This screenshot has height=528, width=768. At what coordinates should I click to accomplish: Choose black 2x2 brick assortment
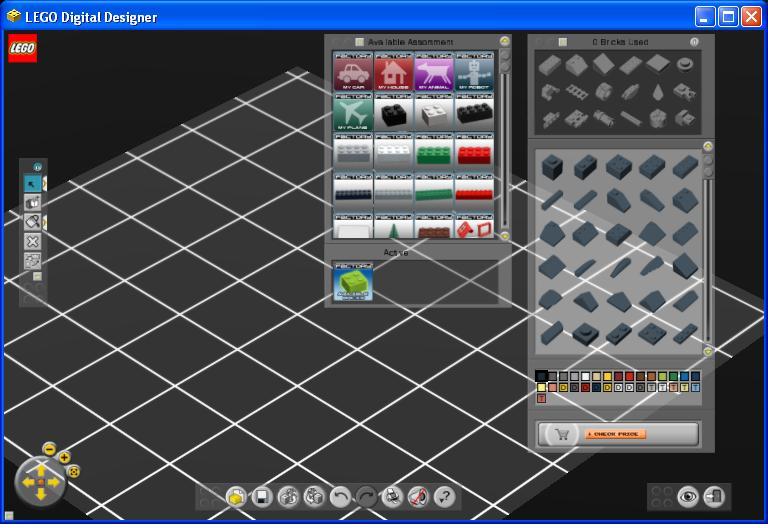pyautogui.click(x=393, y=112)
